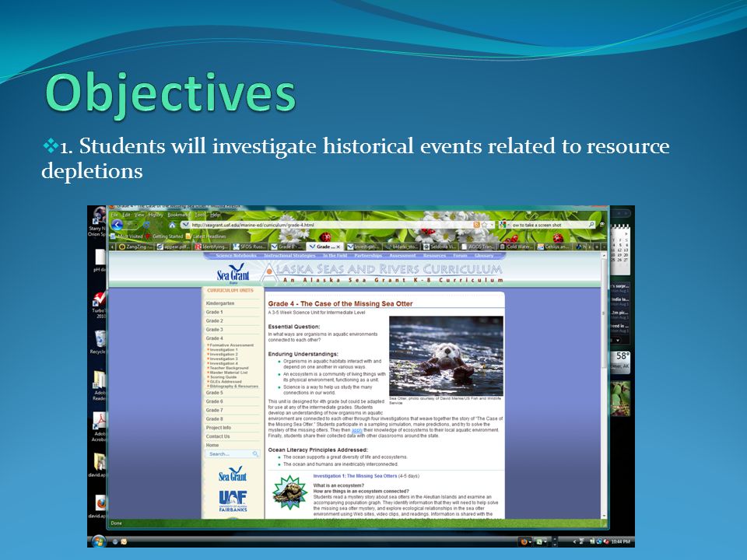Open the Most Visited bookmarks button

coord(127,236)
